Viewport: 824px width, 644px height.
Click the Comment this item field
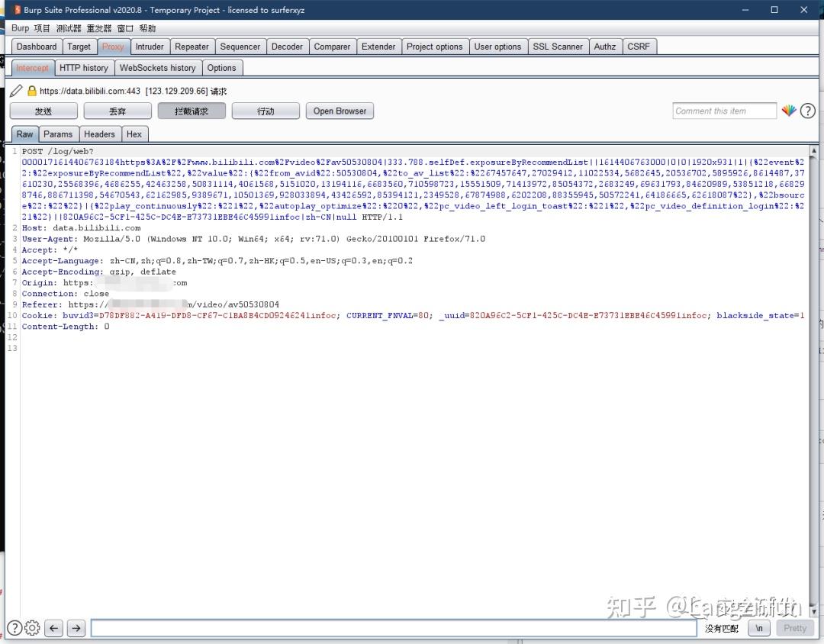724,111
